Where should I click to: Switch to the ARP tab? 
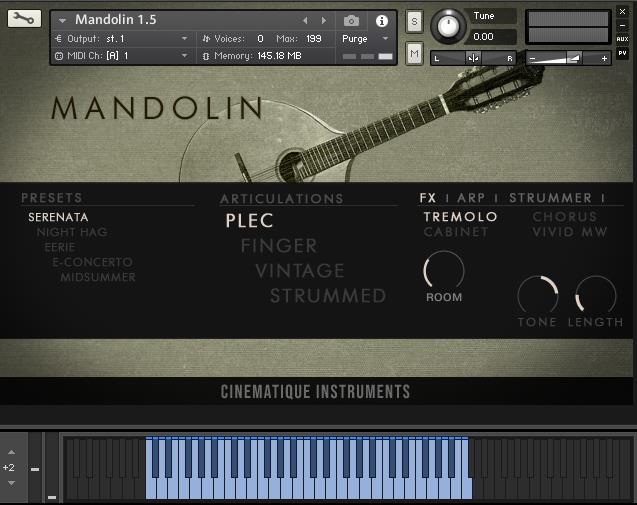click(x=471, y=198)
